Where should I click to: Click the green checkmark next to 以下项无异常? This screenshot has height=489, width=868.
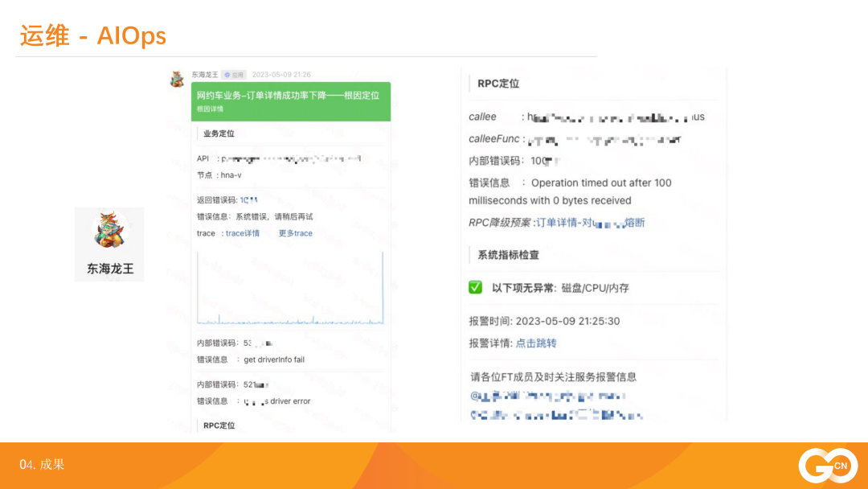pos(475,288)
